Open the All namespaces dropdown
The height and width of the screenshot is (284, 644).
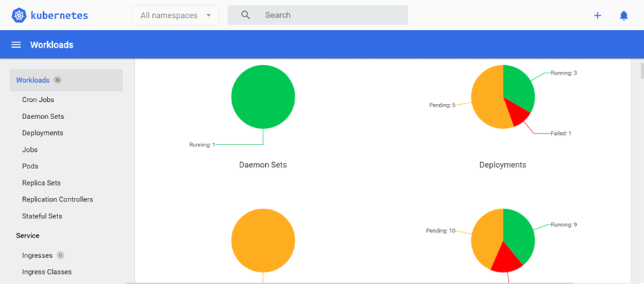[x=175, y=15]
